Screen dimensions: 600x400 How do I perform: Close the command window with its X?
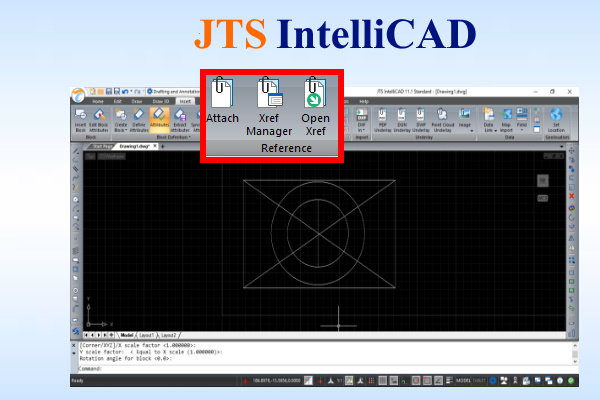74,345
